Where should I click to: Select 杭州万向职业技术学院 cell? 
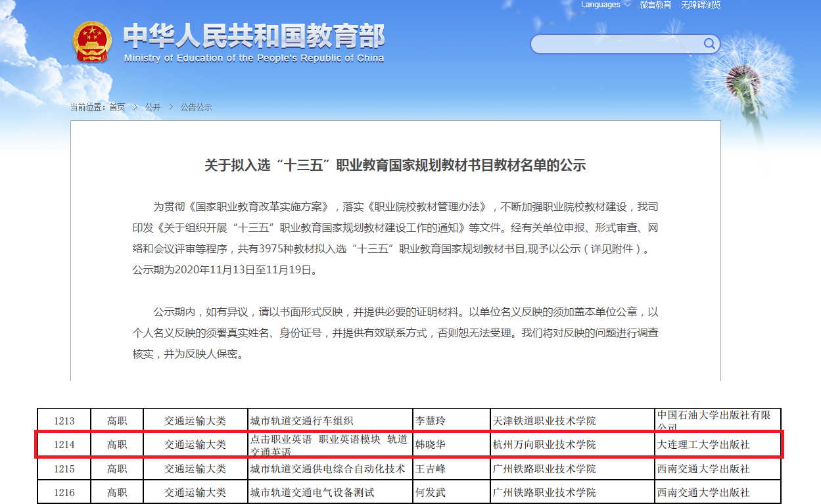click(x=544, y=445)
